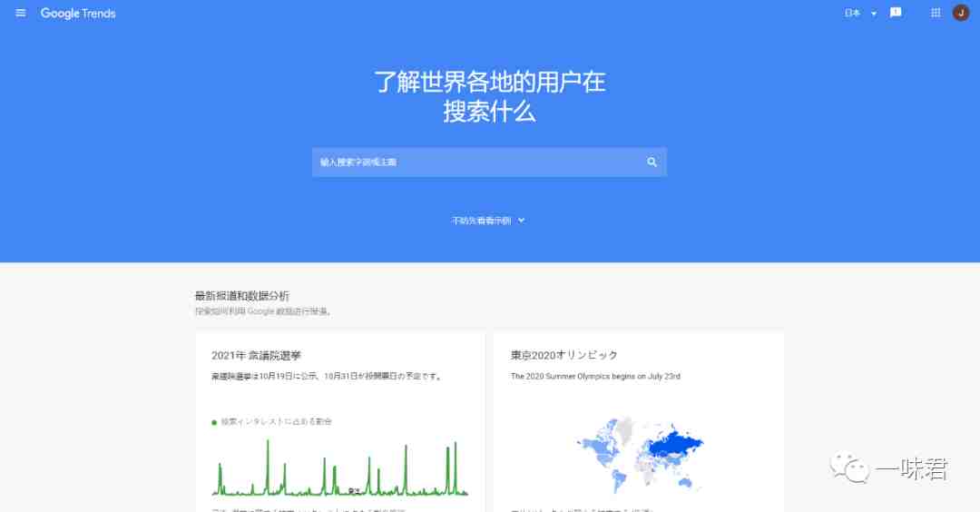Open the 2021年 衆議院選挙 card title
This screenshot has height=512, width=980.
[x=256, y=356]
